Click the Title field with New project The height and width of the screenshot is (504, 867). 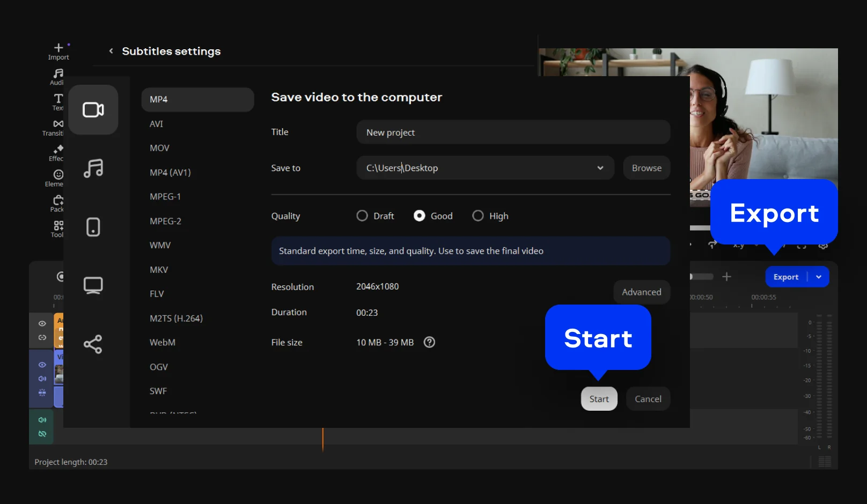click(x=513, y=132)
